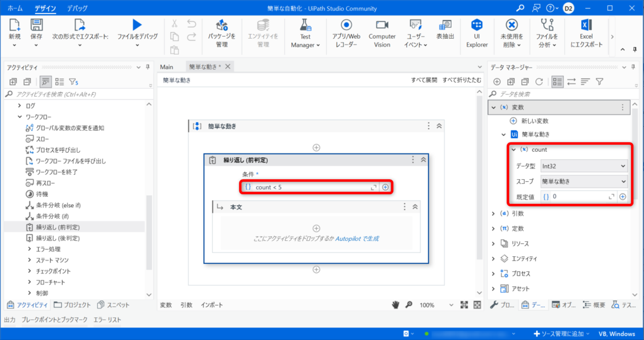The height and width of the screenshot is (340, 644).
Task: Open options menu of 簡単な動き sequence
Action: tap(428, 125)
